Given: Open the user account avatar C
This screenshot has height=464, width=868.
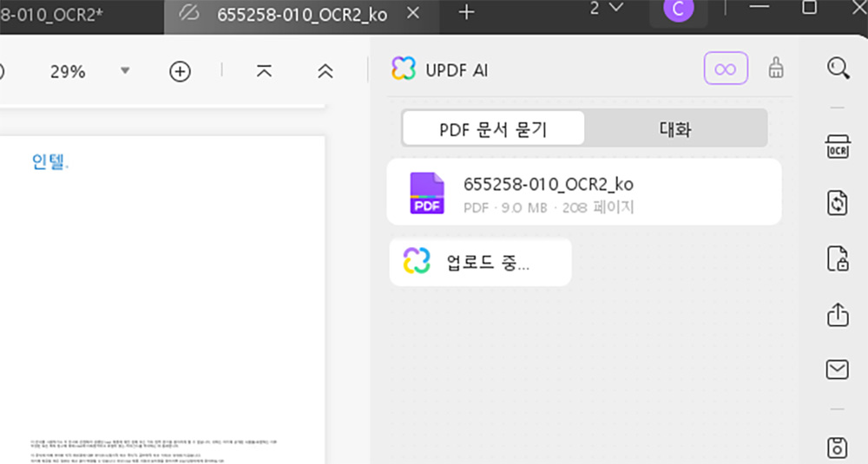Looking at the screenshot, I should [x=678, y=10].
